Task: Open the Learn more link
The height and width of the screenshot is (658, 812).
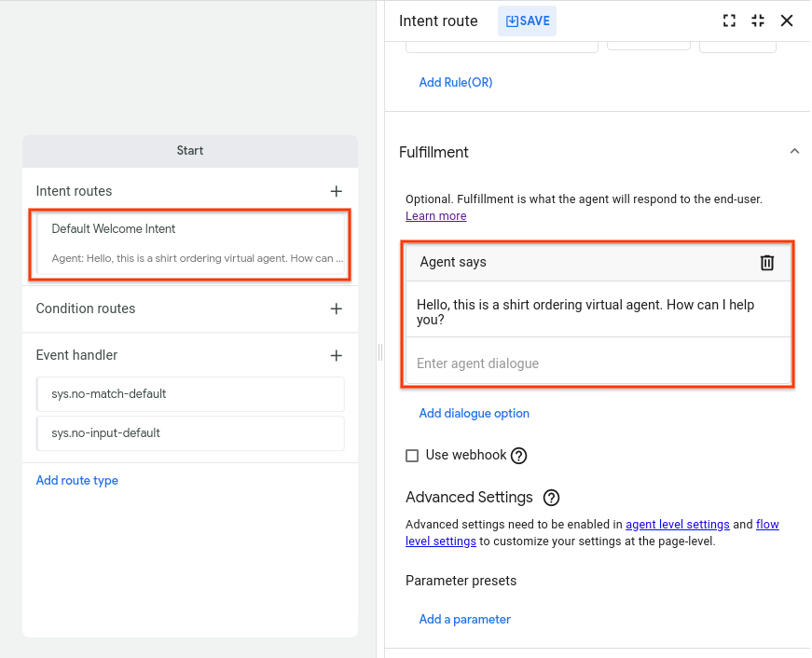Action: (x=435, y=216)
